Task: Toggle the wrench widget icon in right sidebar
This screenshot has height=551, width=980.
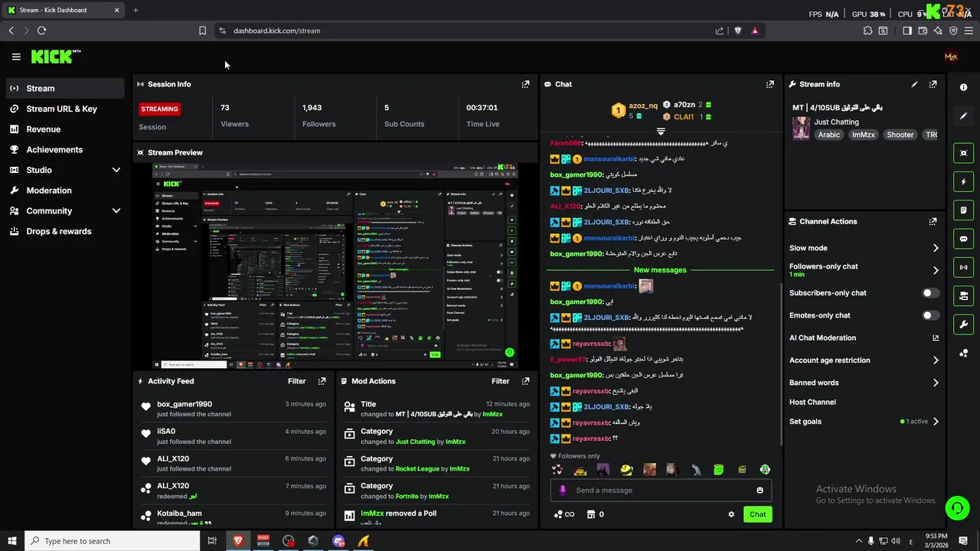Action: click(x=963, y=324)
